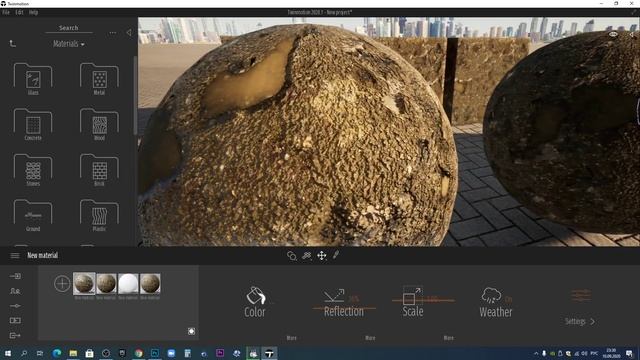Open the Wood materials folder
This screenshot has width=640, height=360.
(x=99, y=124)
